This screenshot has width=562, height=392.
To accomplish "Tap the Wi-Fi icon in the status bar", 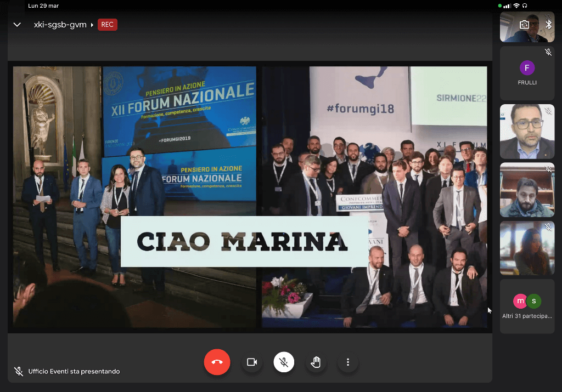I will point(516,5).
